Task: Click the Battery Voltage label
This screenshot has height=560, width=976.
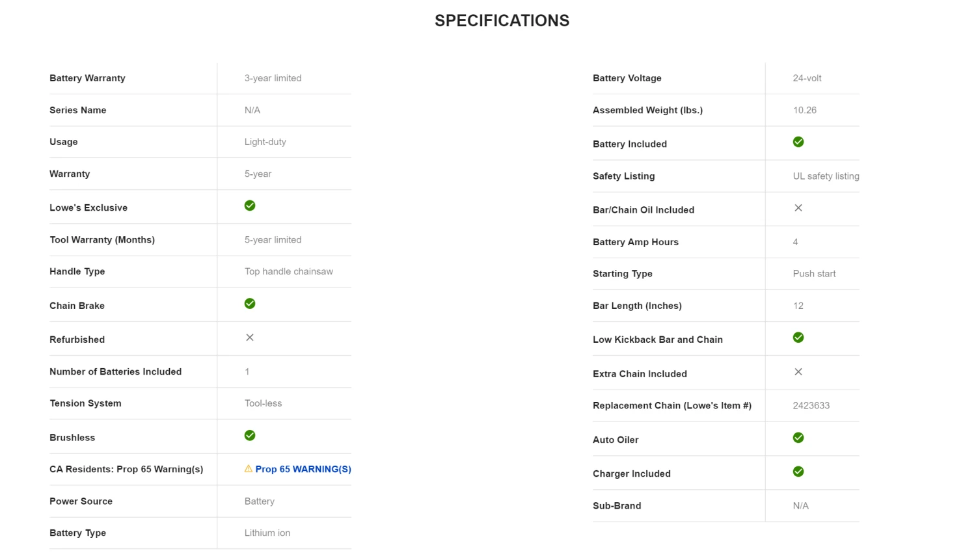Action: click(x=627, y=78)
